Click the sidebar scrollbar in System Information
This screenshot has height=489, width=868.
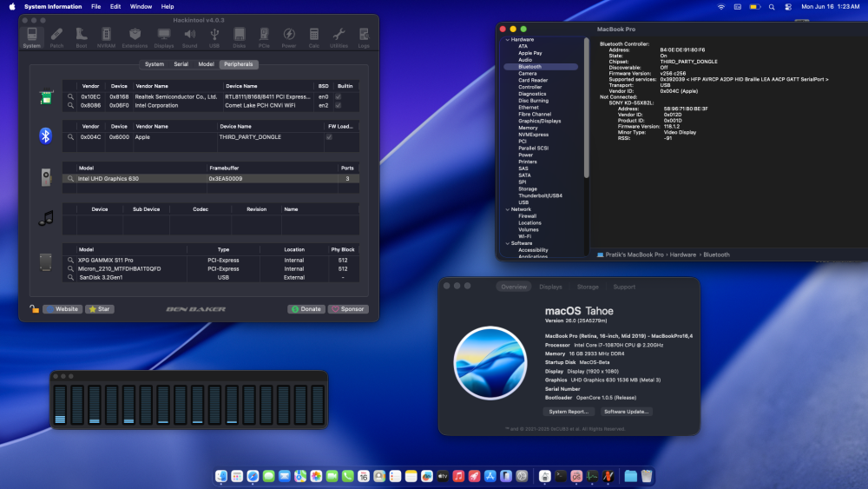tap(586, 108)
